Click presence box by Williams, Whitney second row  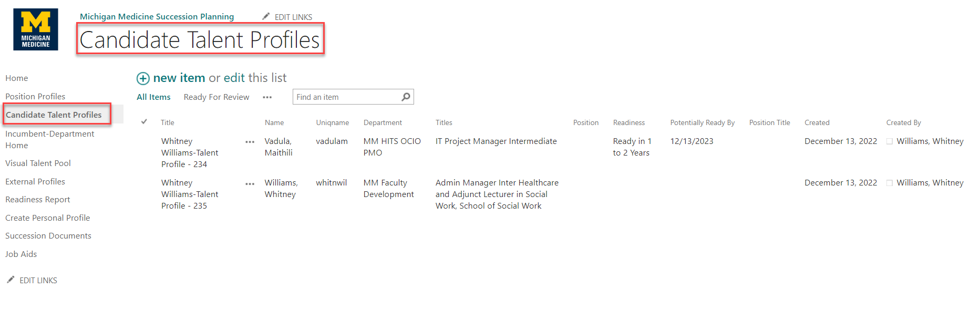click(x=890, y=183)
